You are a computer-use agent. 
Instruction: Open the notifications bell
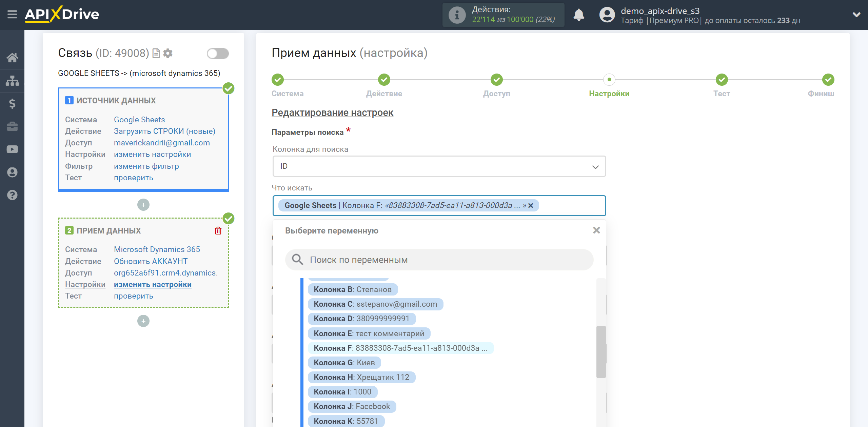579,15
